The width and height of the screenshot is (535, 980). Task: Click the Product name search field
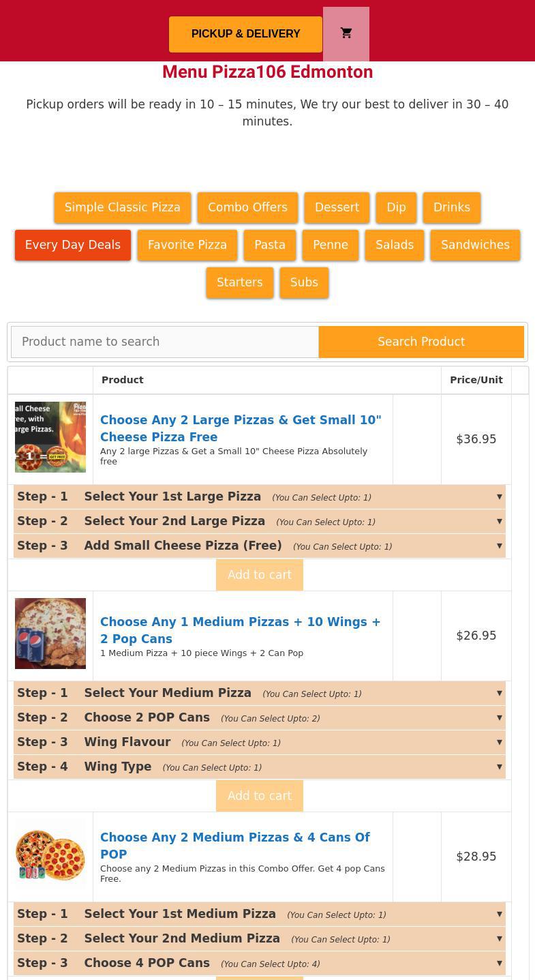point(165,342)
